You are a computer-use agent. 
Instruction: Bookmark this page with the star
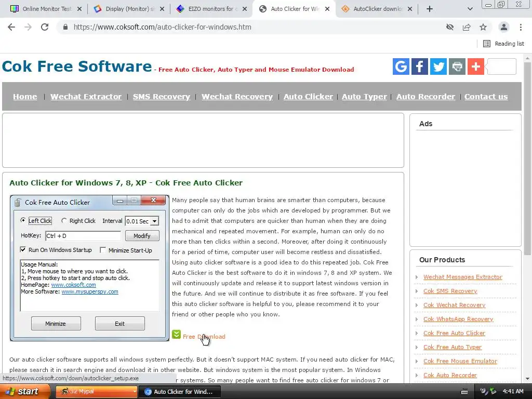483,27
